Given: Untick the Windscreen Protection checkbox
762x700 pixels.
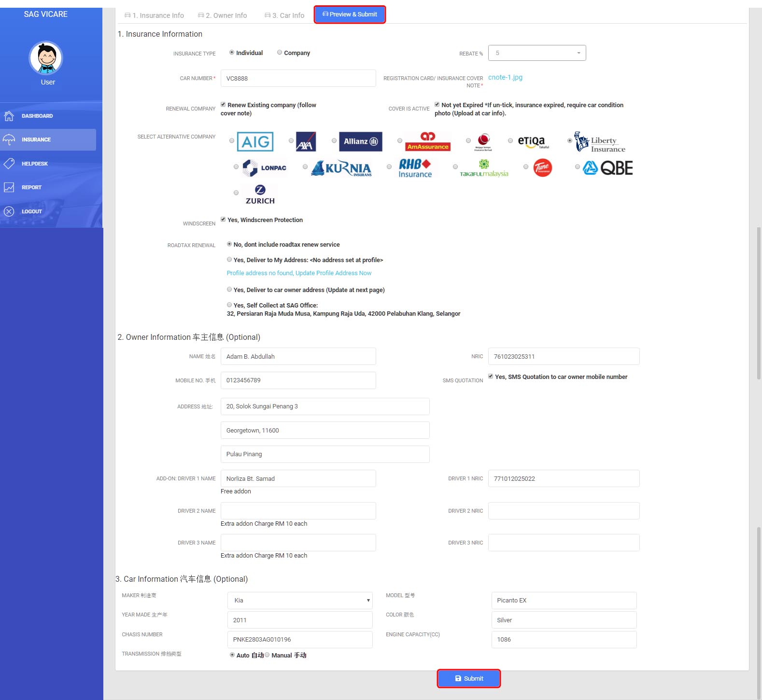Looking at the screenshot, I should click(x=223, y=220).
